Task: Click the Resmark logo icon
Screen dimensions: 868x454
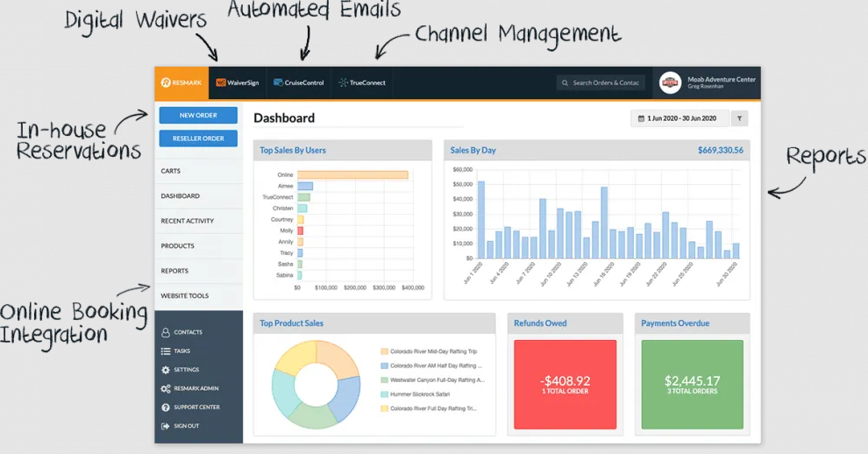Action: coord(165,82)
